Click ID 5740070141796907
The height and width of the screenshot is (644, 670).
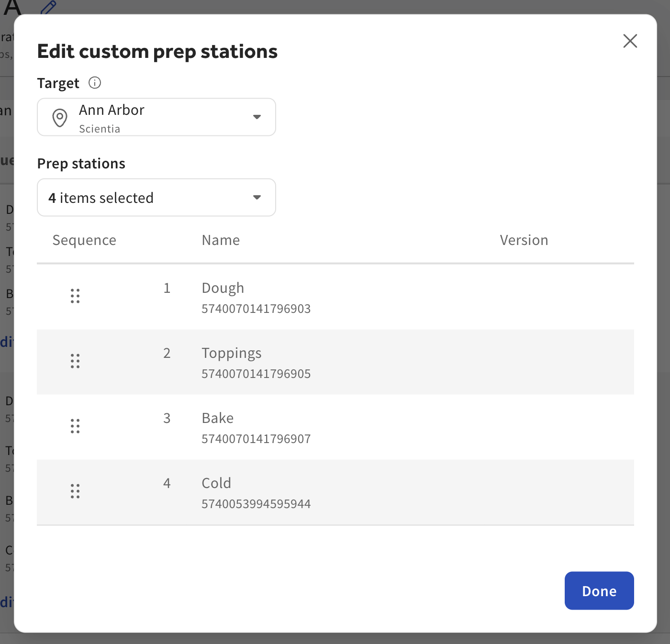tap(256, 439)
